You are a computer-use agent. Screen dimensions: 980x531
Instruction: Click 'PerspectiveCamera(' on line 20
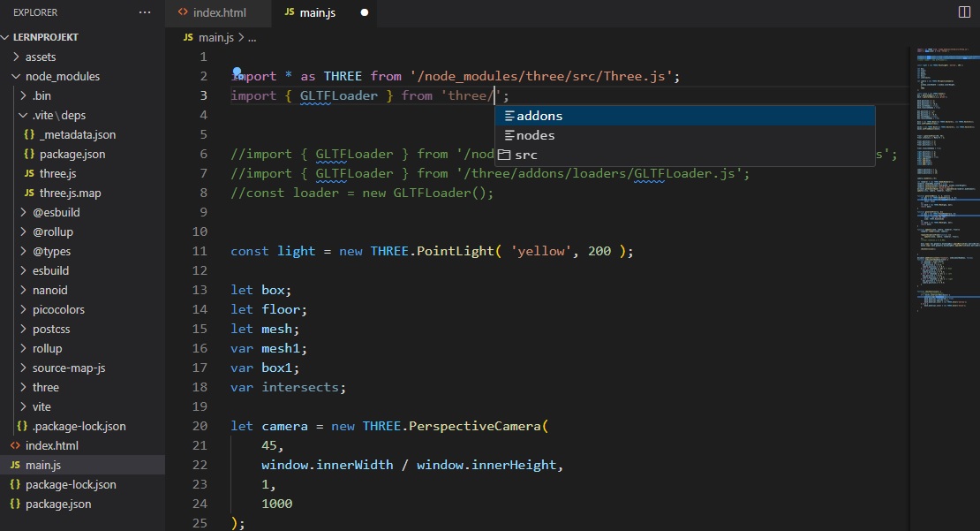479,426
